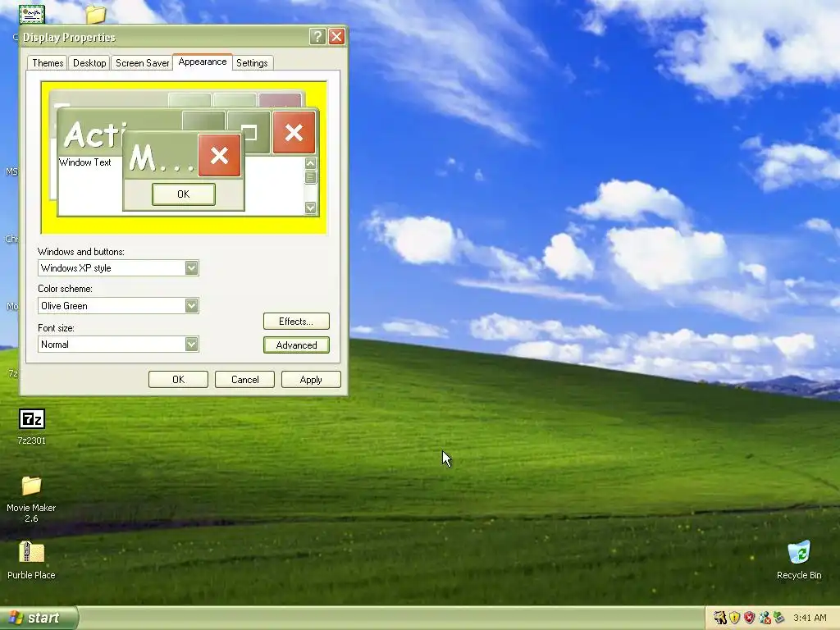
Task: Open the Color scheme dropdown
Action: pyautogui.click(x=191, y=305)
